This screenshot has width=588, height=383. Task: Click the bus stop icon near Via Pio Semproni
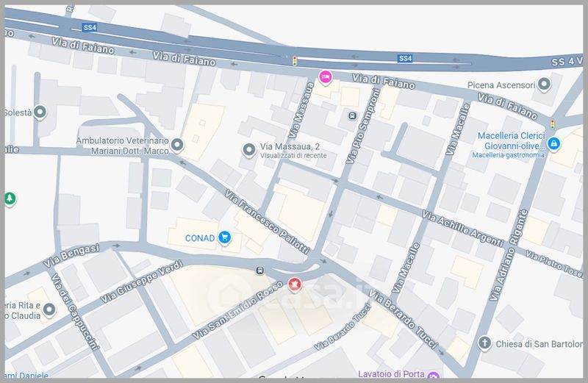pos(351,115)
